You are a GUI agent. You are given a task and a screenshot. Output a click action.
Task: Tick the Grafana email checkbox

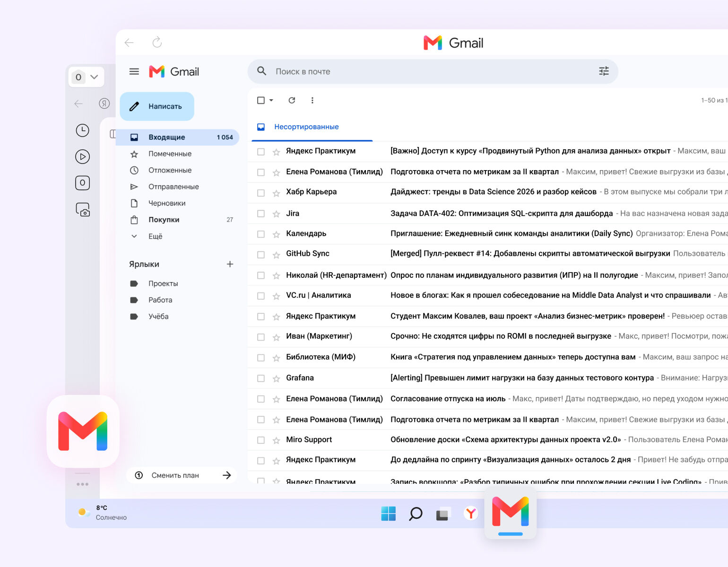tap(261, 378)
